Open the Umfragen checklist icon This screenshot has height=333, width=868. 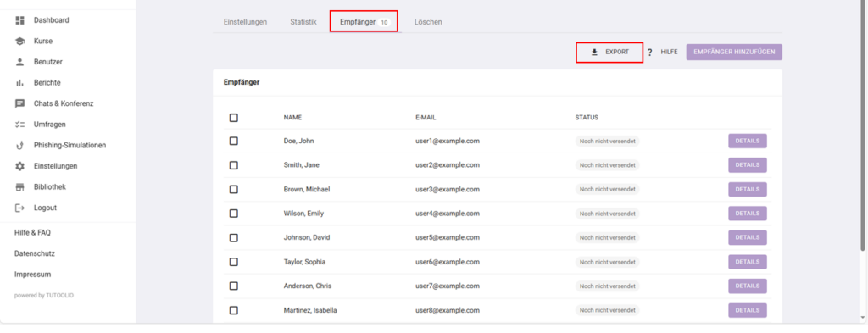point(20,125)
